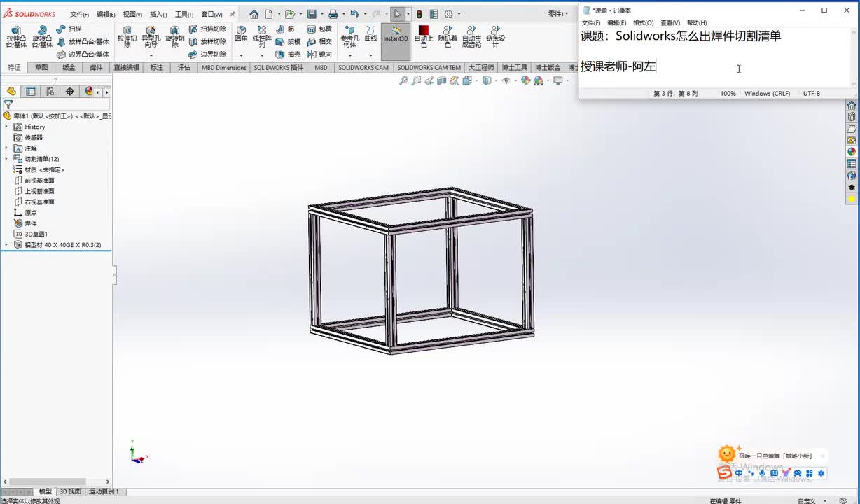
Task: Open the 异型孔向导 hole wizard
Action: [151, 37]
